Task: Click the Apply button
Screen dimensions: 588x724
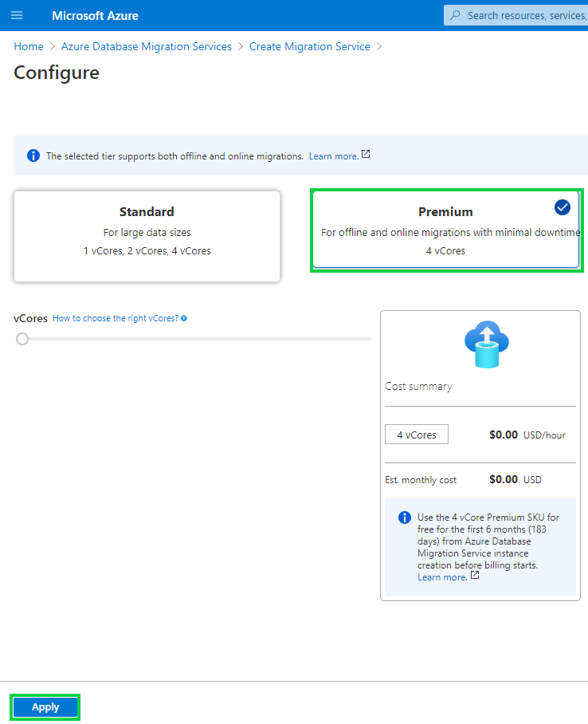Action: [45, 707]
